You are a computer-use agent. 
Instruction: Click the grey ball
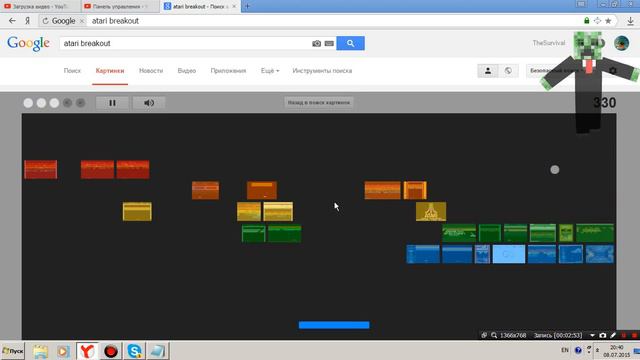[555, 169]
